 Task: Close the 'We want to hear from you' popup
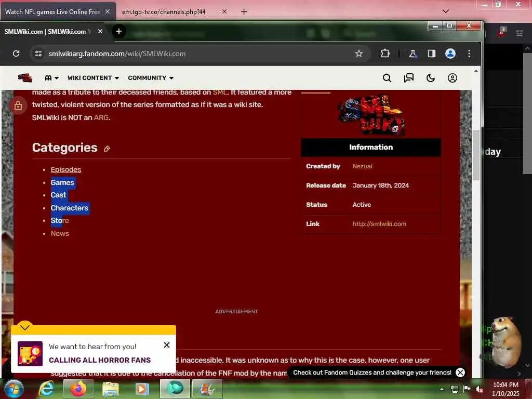tap(167, 345)
